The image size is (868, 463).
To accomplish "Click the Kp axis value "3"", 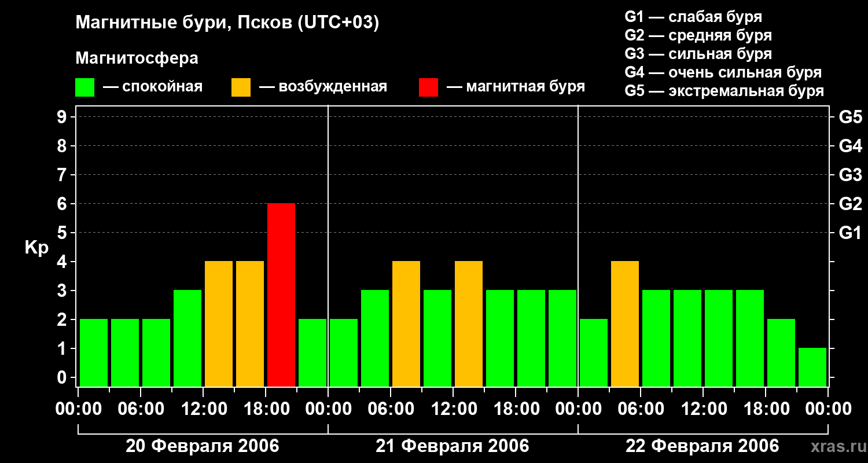I will 63,291.
